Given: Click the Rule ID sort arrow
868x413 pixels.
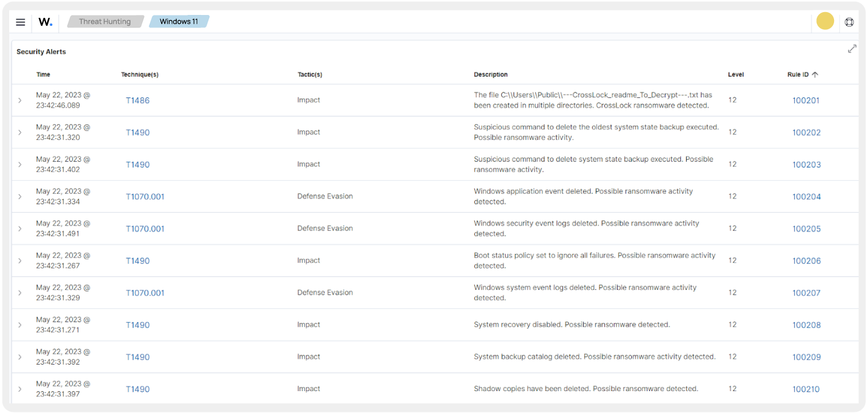Looking at the screenshot, I should coord(815,74).
